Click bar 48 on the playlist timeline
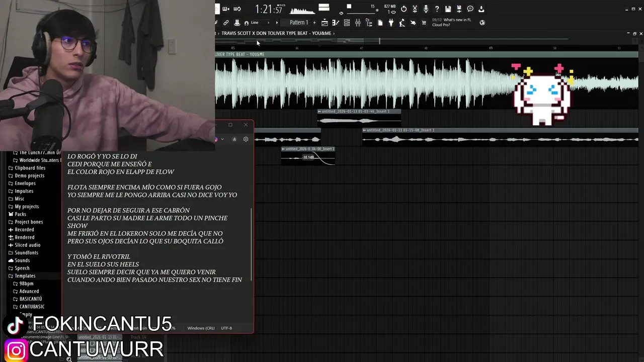 click(x=426, y=48)
